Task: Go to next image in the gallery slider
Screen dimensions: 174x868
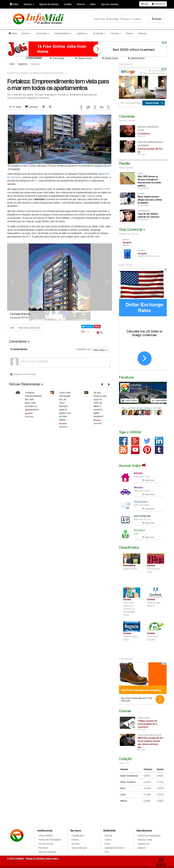Action: point(106,282)
